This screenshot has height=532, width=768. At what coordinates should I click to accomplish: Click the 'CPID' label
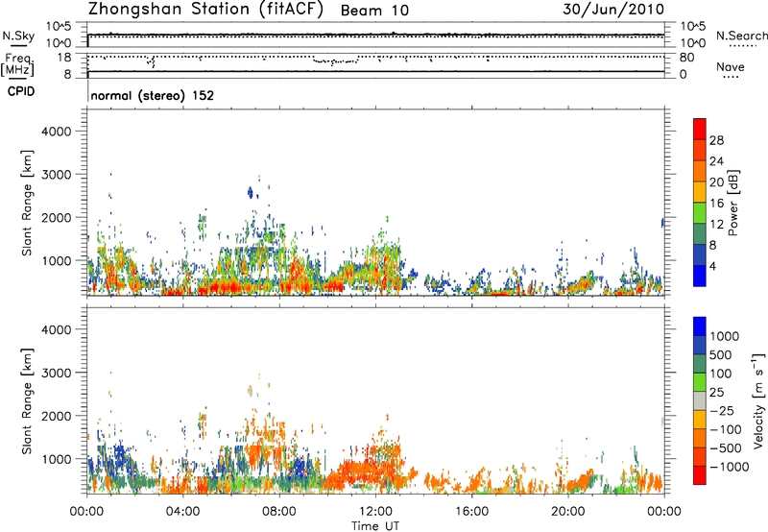pos(21,91)
